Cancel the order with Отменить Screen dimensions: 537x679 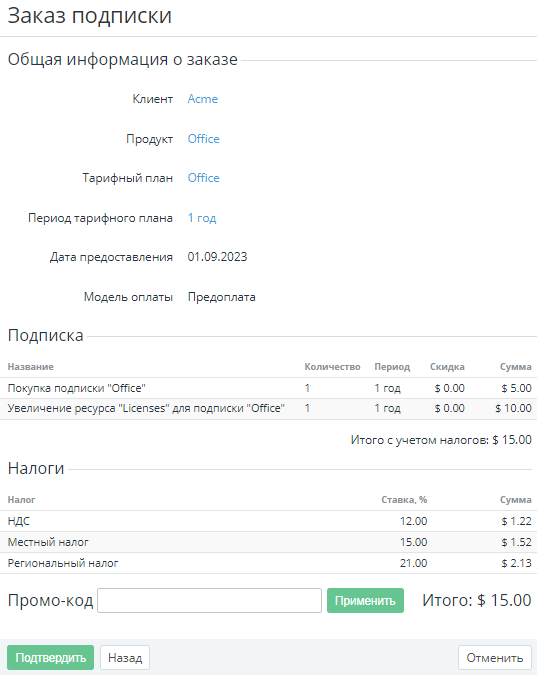point(495,657)
